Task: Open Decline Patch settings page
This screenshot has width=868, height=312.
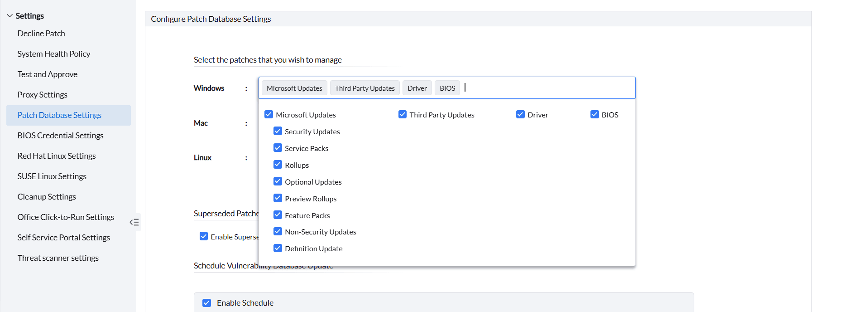Action: [x=41, y=34]
